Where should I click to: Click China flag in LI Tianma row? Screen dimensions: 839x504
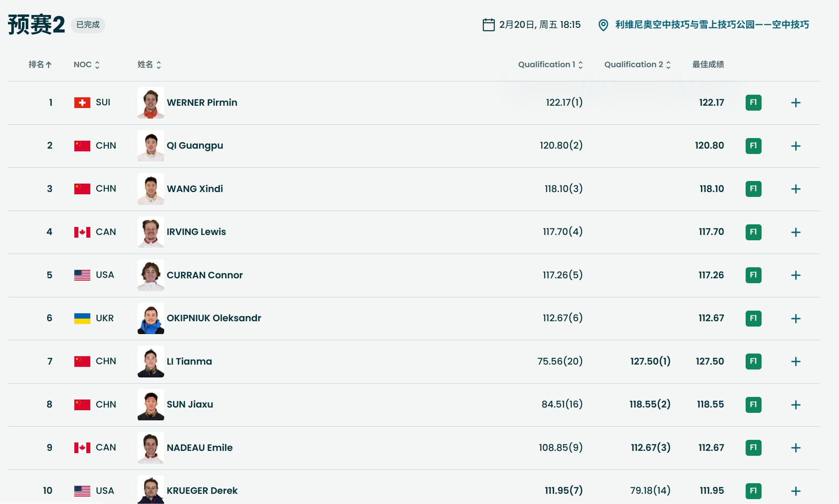click(x=82, y=362)
